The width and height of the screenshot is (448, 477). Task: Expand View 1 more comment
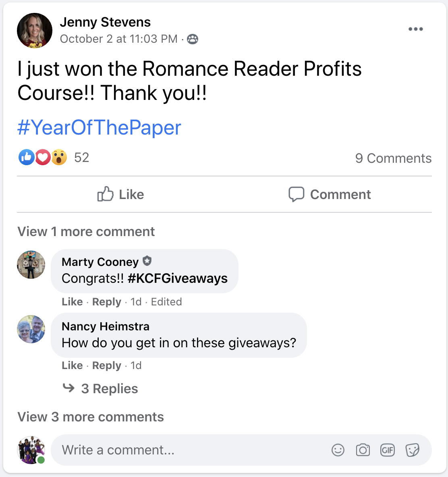(86, 232)
